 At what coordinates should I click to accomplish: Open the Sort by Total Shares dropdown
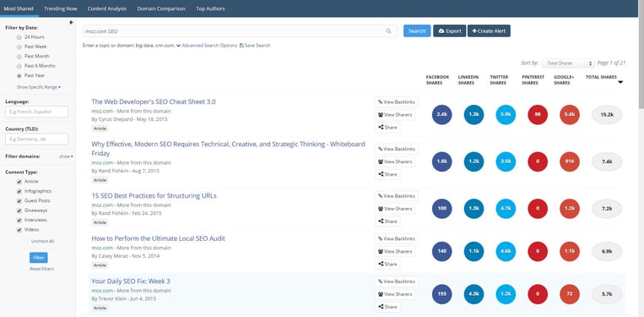pyautogui.click(x=568, y=63)
